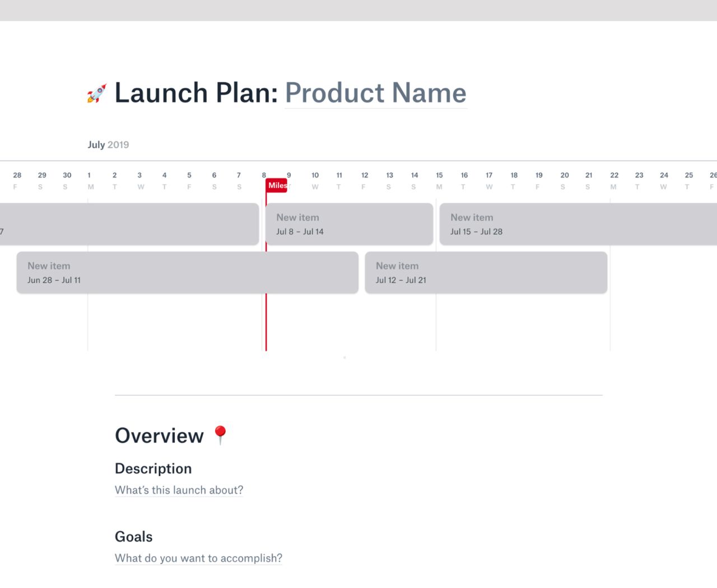Viewport: 717px width, 588px height.
Task: Click the rocket emoji in the title
Action: [96, 94]
